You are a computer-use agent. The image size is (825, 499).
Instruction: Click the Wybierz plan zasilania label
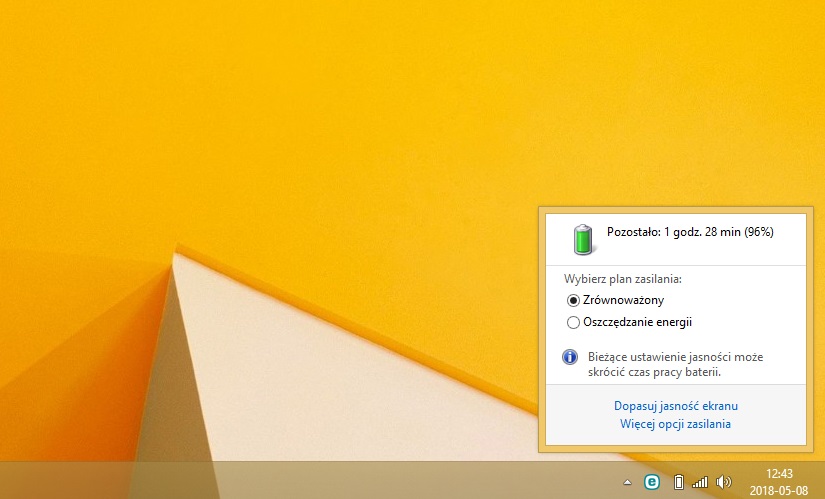pos(622,279)
